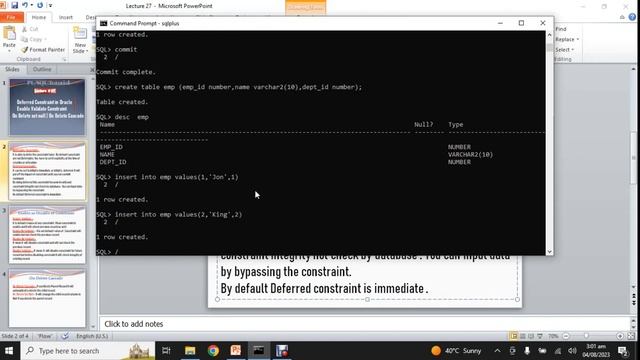Click the Paste clipboard icon
Image resolution: width=640 pixels, height=360 pixels.
9,33
